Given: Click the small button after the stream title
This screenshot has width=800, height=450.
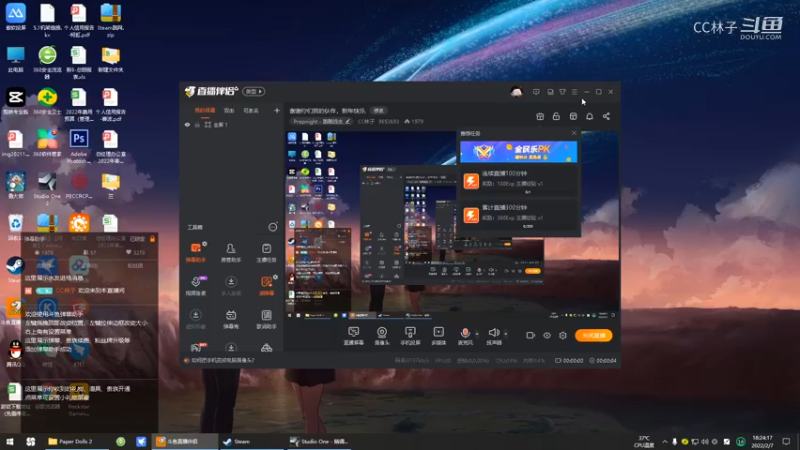Looking at the screenshot, I should tap(378, 110).
